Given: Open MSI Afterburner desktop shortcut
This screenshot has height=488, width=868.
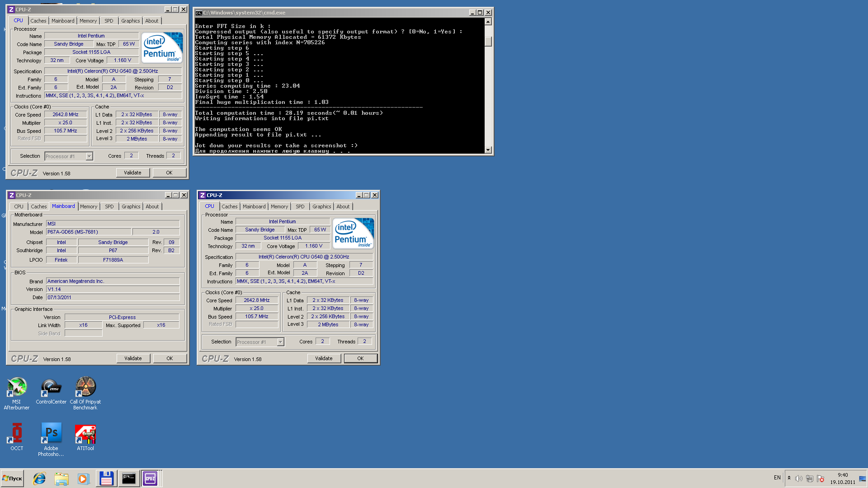Looking at the screenshot, I should coord(17,393).
